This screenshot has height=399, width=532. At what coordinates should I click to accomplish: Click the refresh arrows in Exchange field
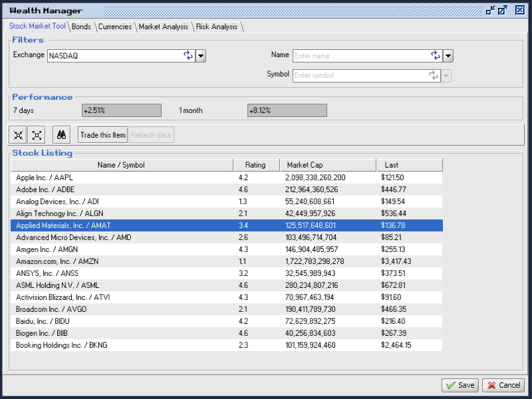[x=188, y=56]
